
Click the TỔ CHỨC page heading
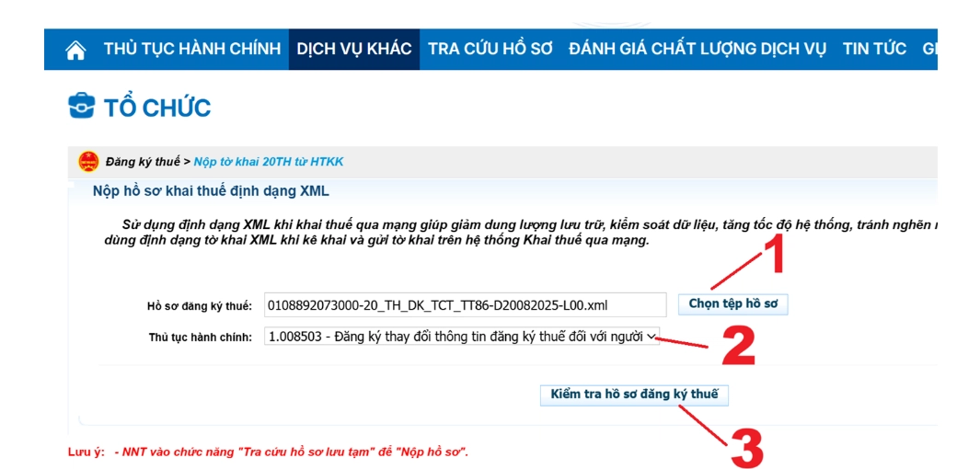click(x=157, y=108)
